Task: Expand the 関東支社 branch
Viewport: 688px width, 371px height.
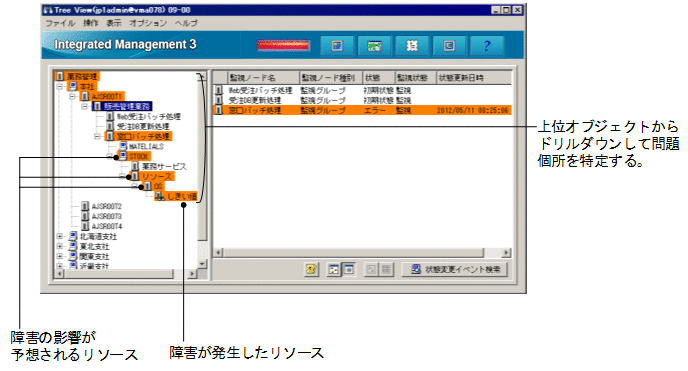Action: pyautogui.click(x=60, y=257)
